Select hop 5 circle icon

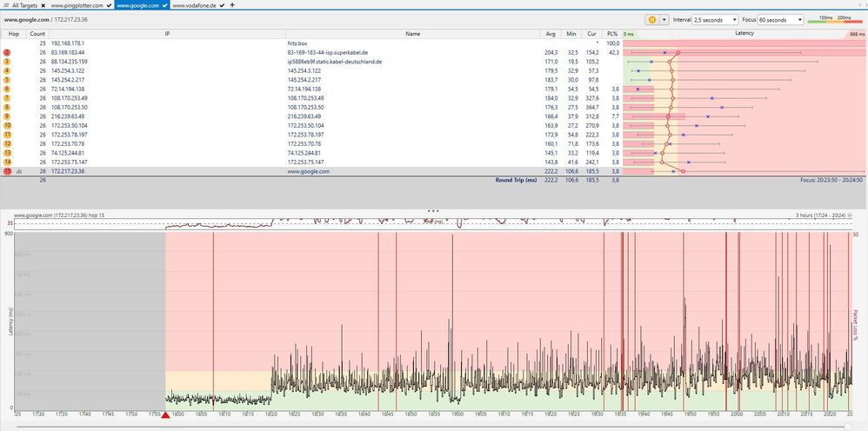point(7,80)
